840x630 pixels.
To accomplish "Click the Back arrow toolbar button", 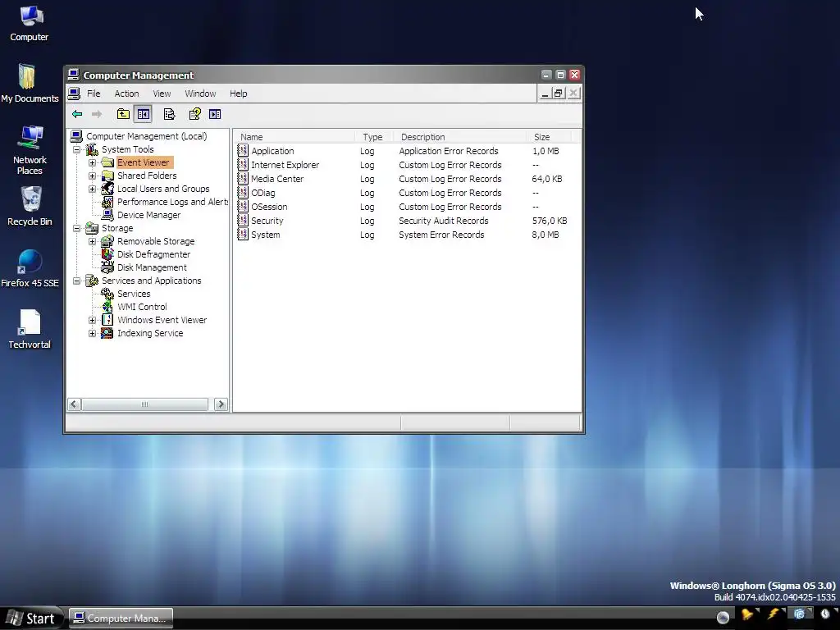I will click(x=77, y=114).
